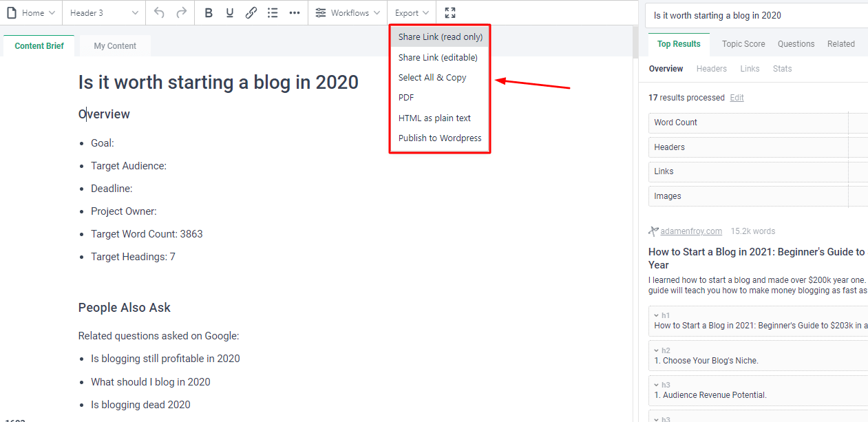Screen dimensions: 868x422
Task: Click the How to Start a Blog result title
Action: tap(757, 258)
